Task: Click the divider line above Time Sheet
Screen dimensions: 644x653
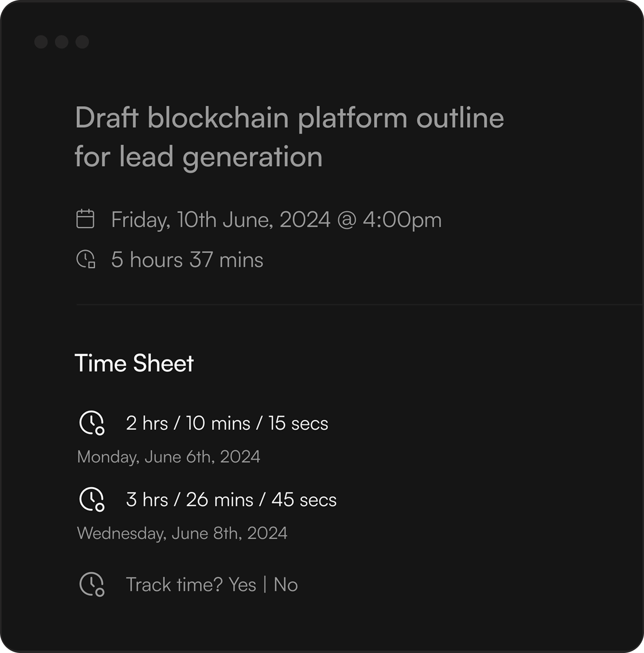Action: click(x=358, y=304)
